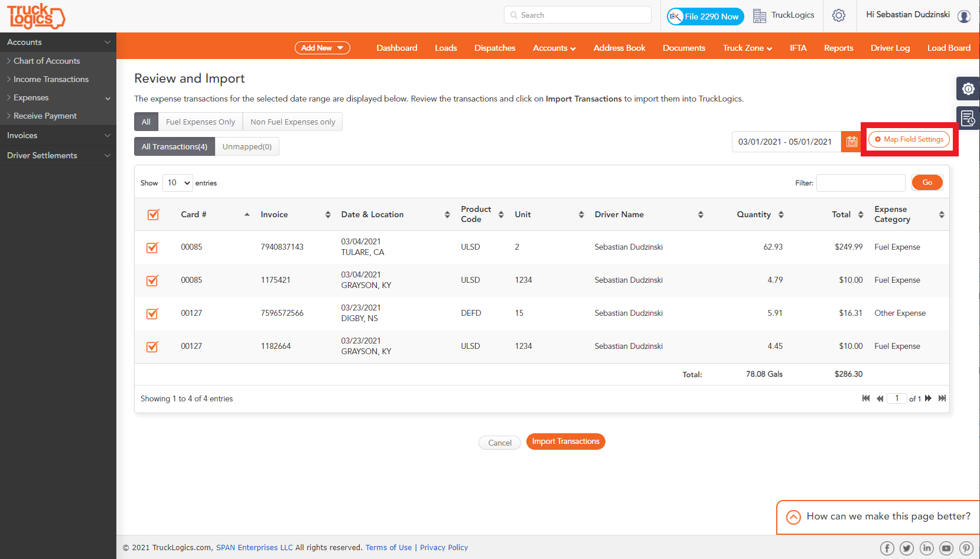This screenshot has width=980, height=559.
Task: Click the TruckLogics logo
Action: (x=36, y=16)
